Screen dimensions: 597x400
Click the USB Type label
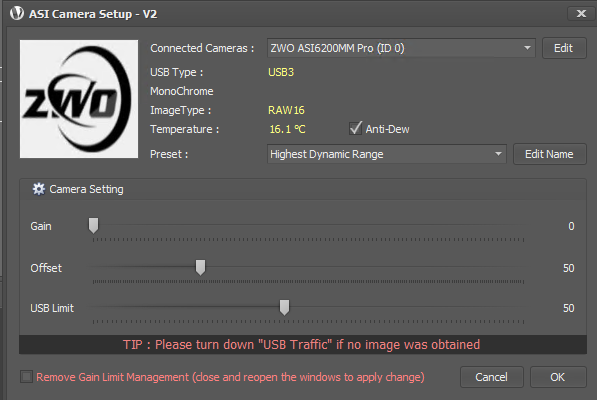pyautogui.click(x=177, y=72)
